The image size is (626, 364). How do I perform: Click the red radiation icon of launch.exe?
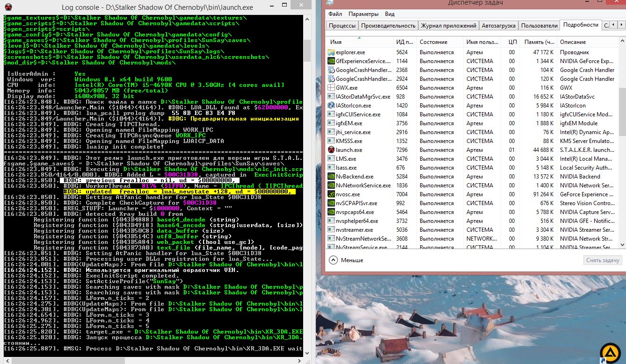[331, 150]
